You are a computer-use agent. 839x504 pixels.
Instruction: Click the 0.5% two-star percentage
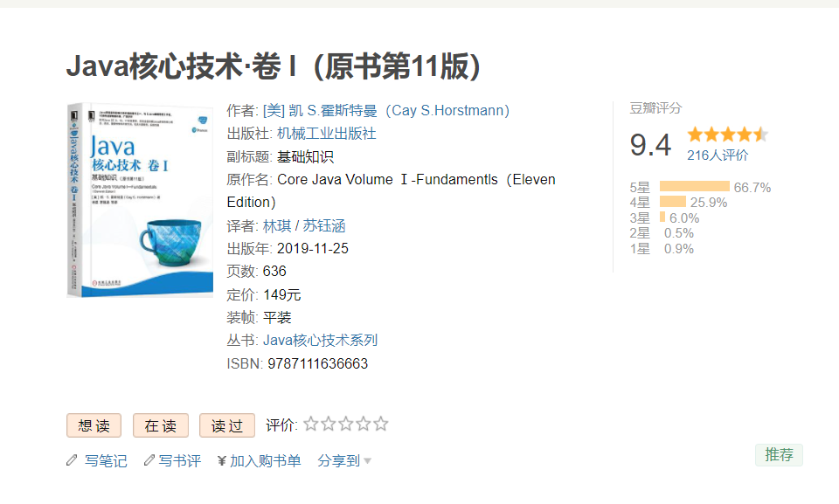(x=678, y=233)
